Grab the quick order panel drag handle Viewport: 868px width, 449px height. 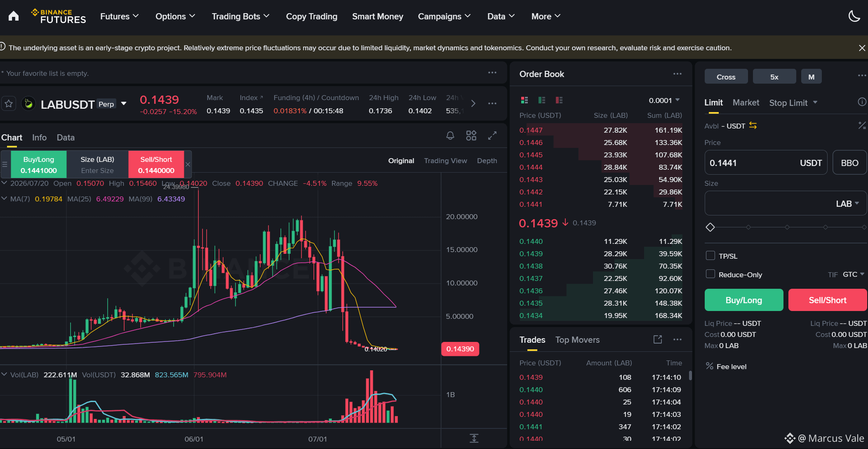(x=5, y=164)
